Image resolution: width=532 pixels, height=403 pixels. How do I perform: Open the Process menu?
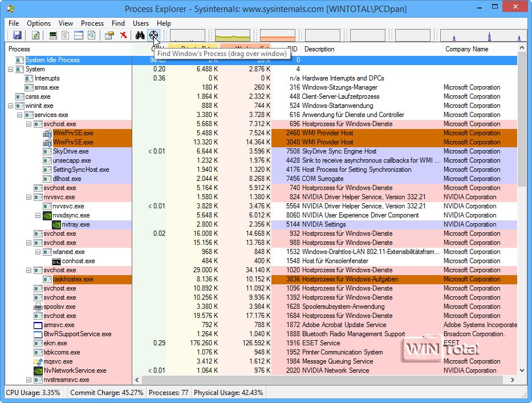(x=92, y=23)
